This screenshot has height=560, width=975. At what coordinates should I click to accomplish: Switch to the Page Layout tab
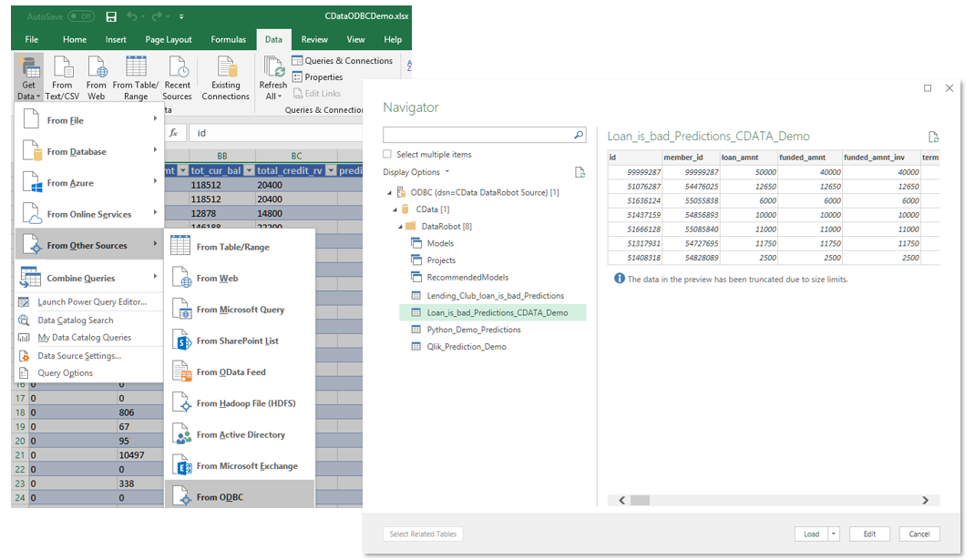click(169, 39)
